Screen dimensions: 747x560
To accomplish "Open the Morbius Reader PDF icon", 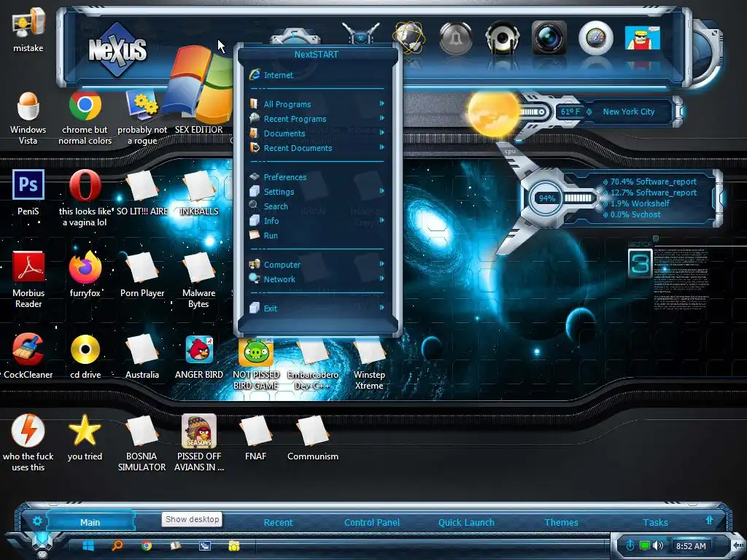I will click(x=28, y=267).
